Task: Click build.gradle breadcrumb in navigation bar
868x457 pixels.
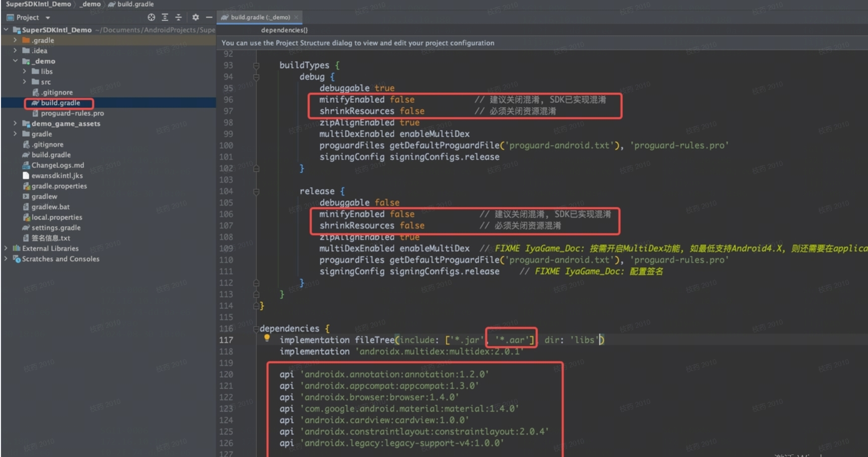Action: click(x=131, y=4)
